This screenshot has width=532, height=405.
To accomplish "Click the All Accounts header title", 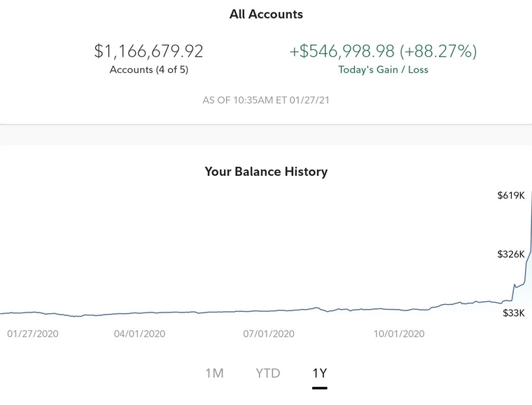I will (266, 14).
